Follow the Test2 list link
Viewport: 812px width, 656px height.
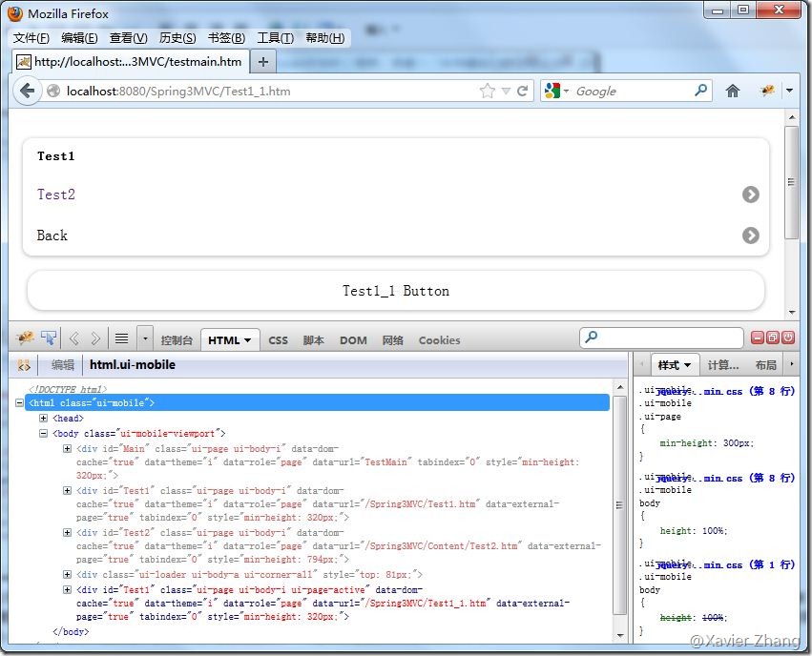click(56, 195)
